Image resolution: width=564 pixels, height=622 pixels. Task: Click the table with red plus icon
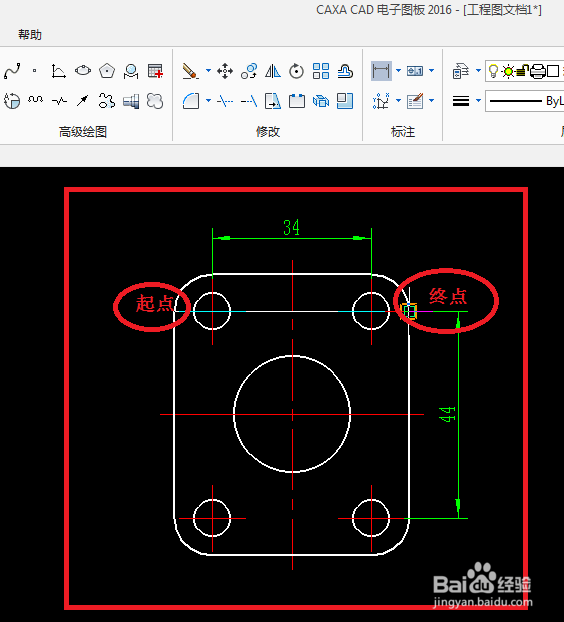coord(155,71)
